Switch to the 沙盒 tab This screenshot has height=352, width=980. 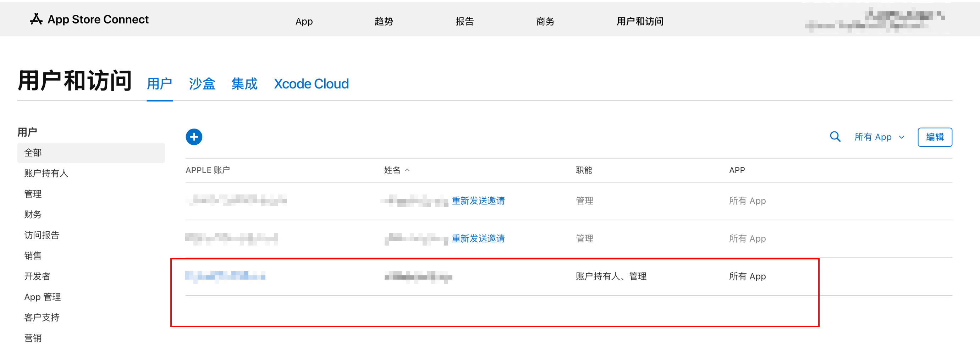(x=202, y=84)
